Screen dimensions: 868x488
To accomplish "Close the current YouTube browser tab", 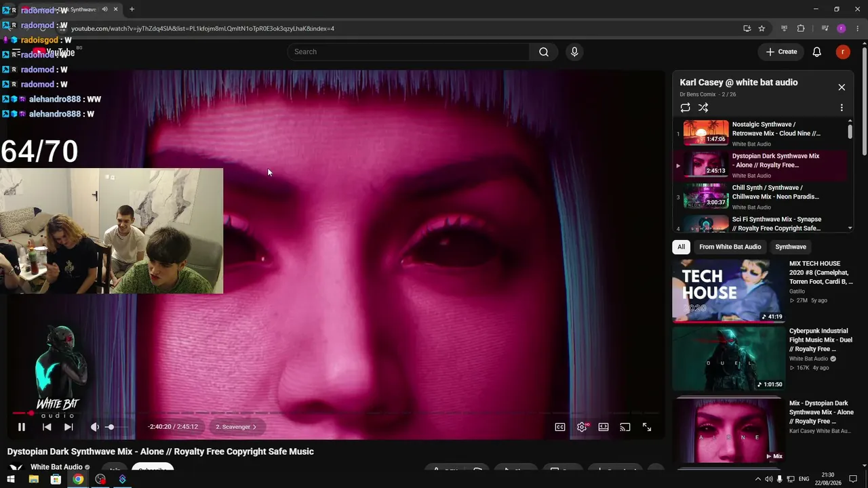I will [115, 9].
